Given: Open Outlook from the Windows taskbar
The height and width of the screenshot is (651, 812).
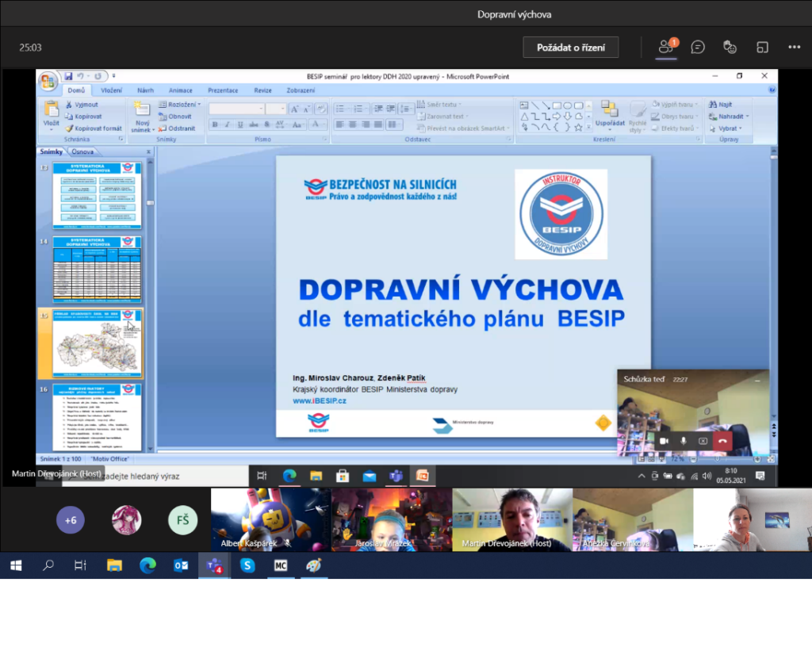Looking at the screenshot, I should tap(181, 565).
